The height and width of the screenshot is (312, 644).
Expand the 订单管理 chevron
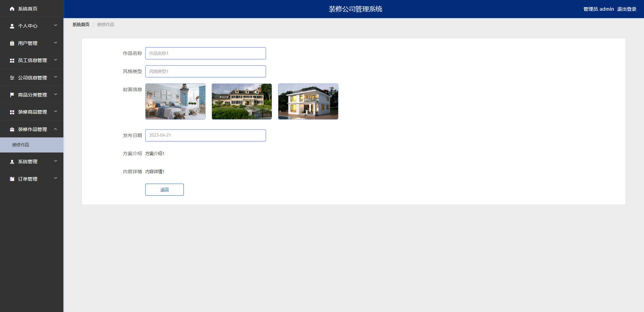click(56, 179)
